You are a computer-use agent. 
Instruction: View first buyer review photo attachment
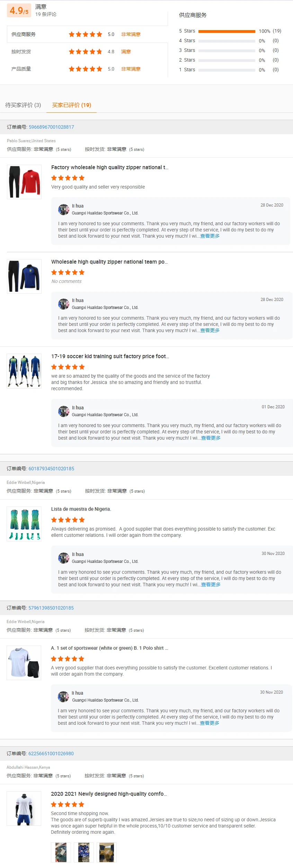click(x=61, y=852)
